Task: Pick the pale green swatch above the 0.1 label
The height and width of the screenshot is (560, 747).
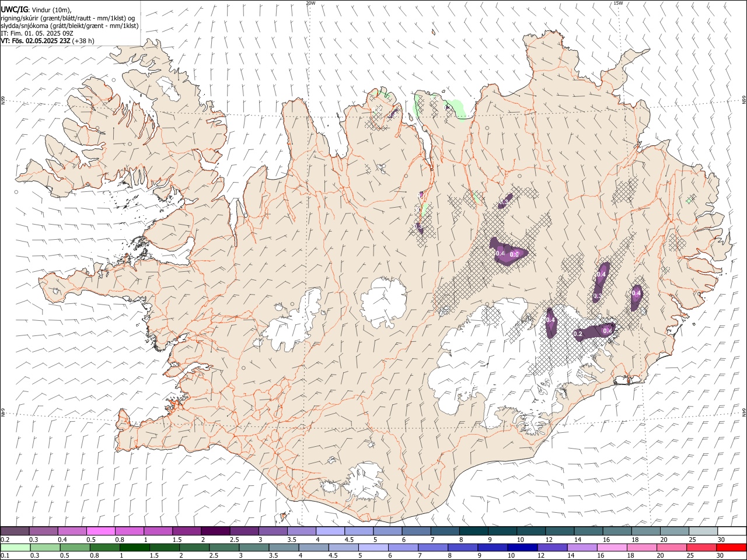Action: [15, 547]
